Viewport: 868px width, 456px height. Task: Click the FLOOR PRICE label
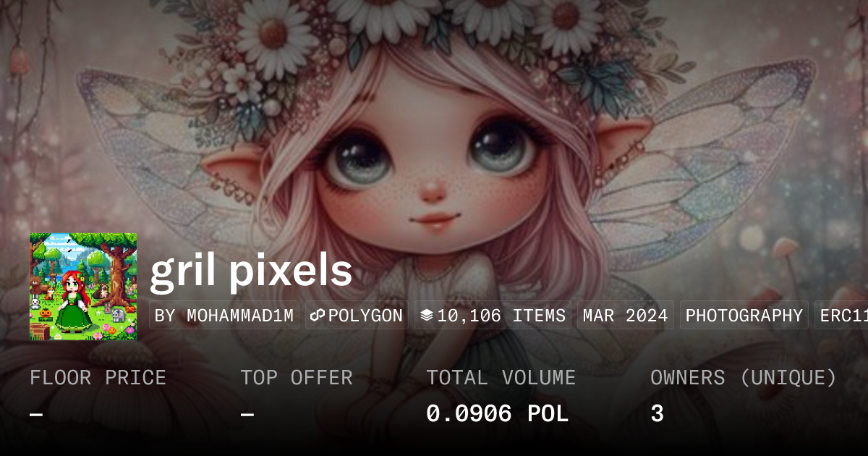coord(98,378)
